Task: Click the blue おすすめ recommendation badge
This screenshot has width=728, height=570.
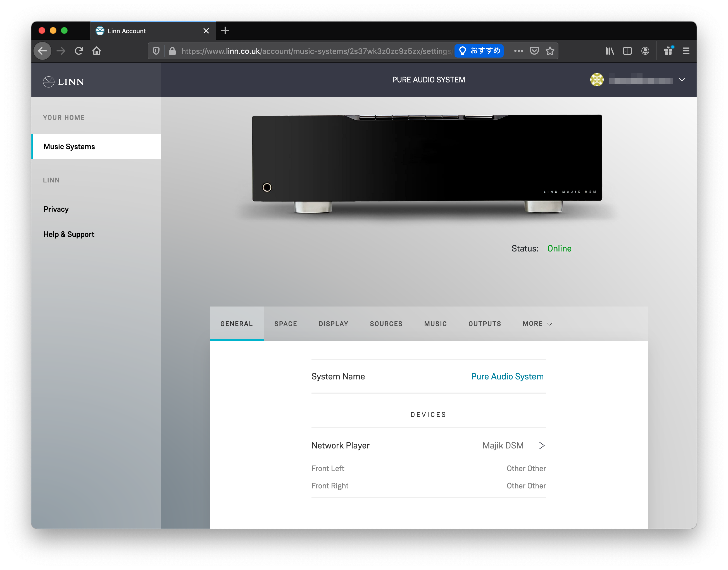Action: pyautogui.click(x=479, y=51)
